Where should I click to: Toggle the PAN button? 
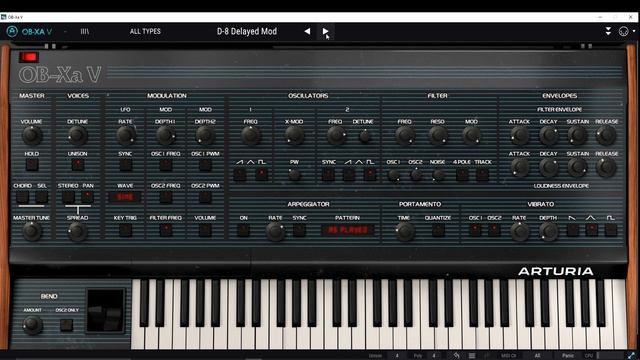[x=87, y=197]
